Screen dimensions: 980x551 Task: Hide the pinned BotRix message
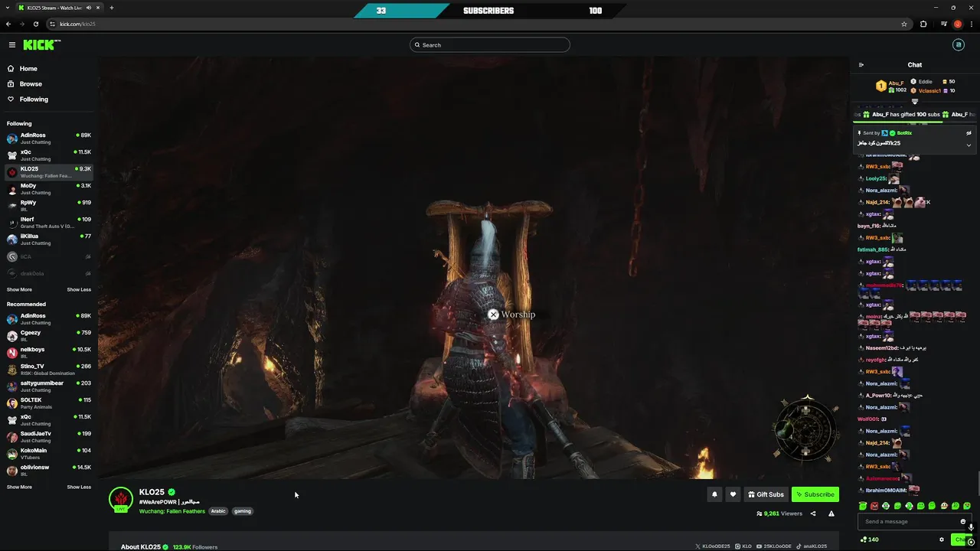pos(969,133)
